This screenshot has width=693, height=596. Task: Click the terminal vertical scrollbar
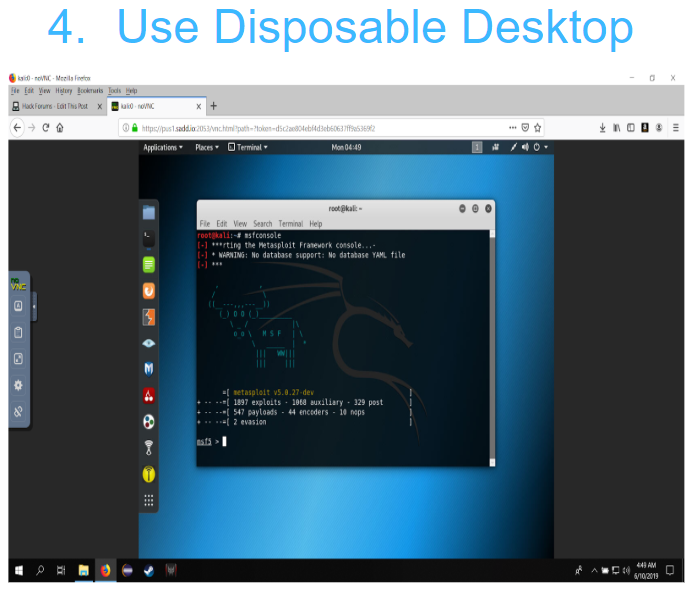492,348
